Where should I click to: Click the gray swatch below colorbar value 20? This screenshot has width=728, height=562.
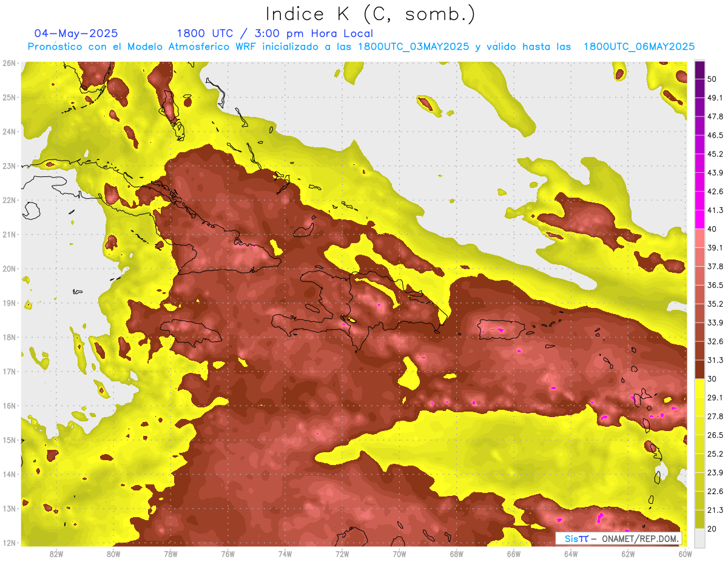click(x=699, y=538)
